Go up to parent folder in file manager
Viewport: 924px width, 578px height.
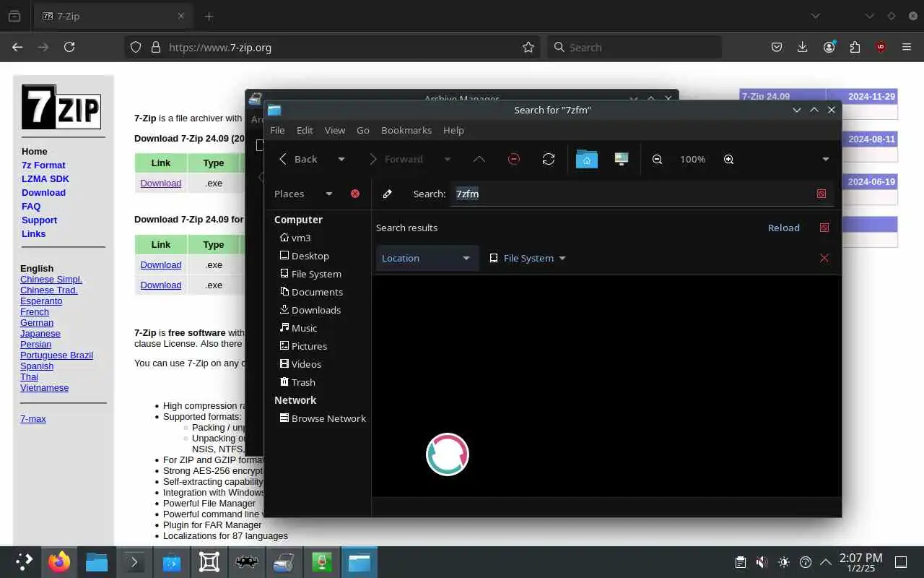(x=479, y=159)
